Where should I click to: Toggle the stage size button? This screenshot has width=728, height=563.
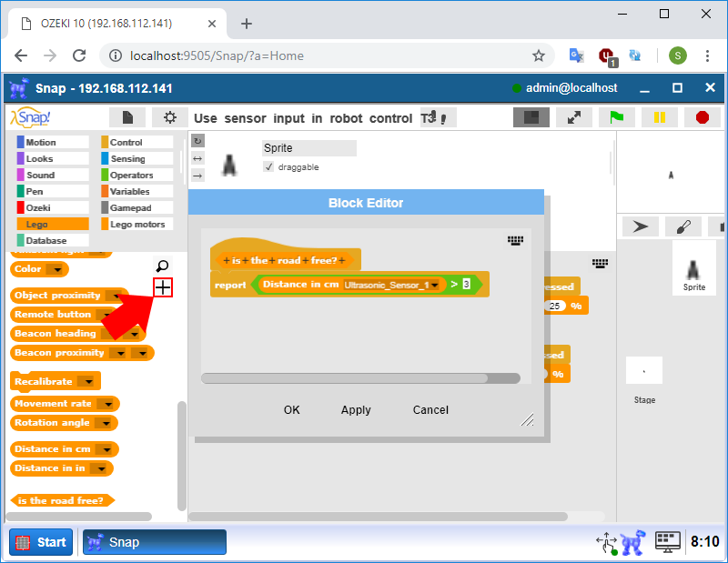click(x=531, y=117)
